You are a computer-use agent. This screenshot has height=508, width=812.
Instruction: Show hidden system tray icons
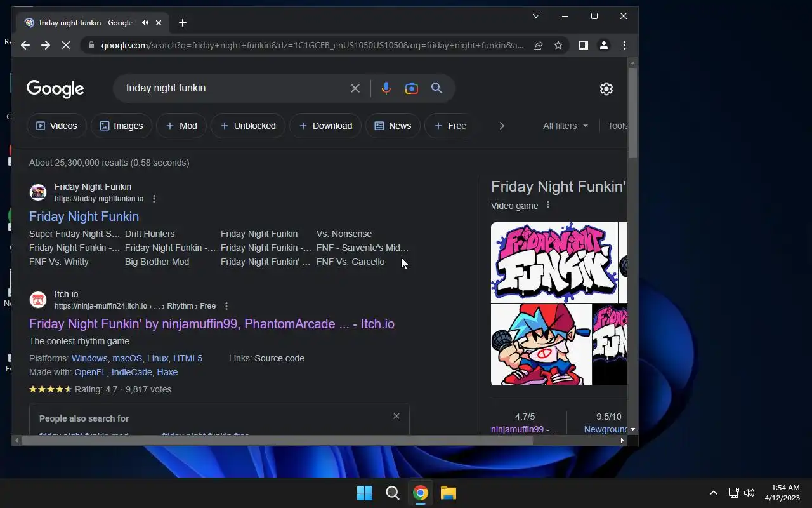pyautogui.click(x=714, y=493)
